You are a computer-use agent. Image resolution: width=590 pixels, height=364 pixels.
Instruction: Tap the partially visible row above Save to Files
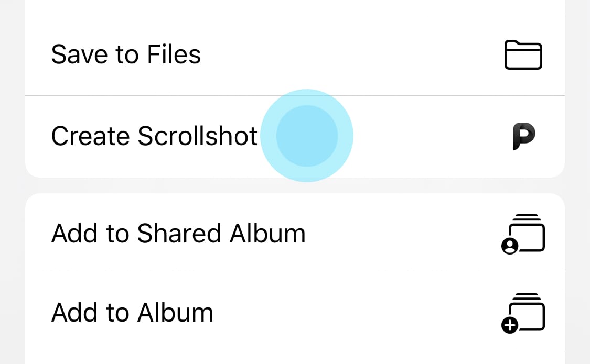[295, 6]
